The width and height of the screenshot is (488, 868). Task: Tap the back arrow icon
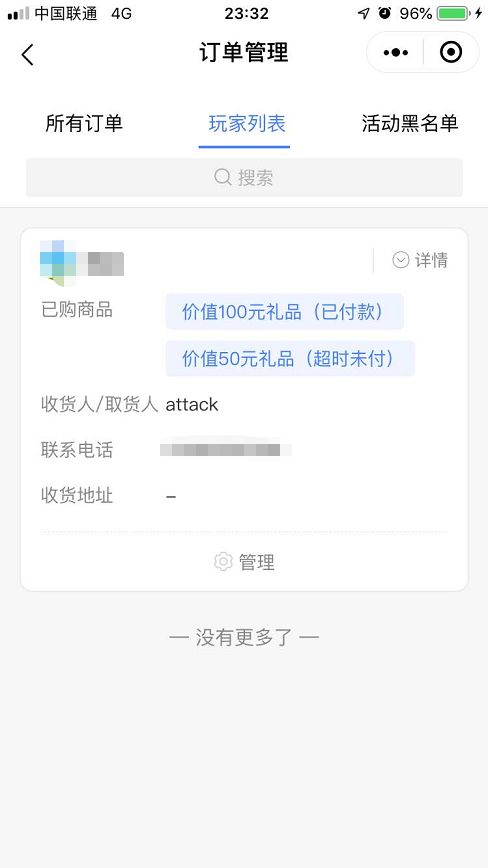tap(27, 54)
